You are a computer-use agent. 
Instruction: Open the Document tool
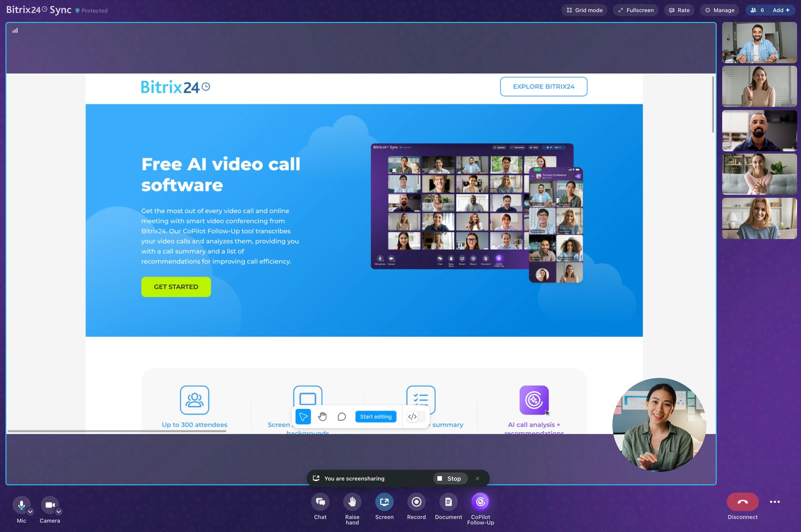[448, 502]
